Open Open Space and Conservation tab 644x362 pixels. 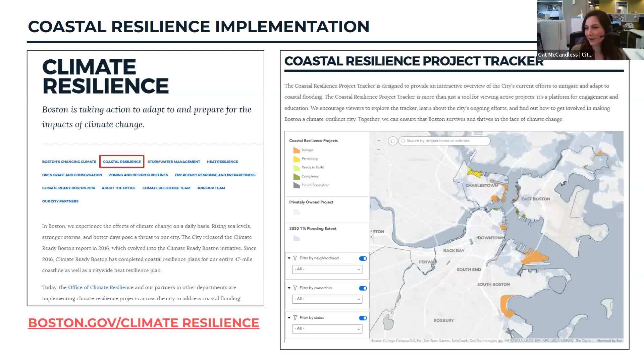tap(72, 175)
